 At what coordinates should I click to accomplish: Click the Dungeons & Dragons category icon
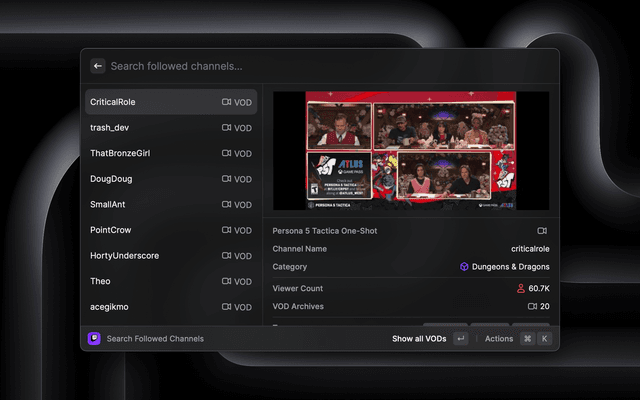(464, 267)
